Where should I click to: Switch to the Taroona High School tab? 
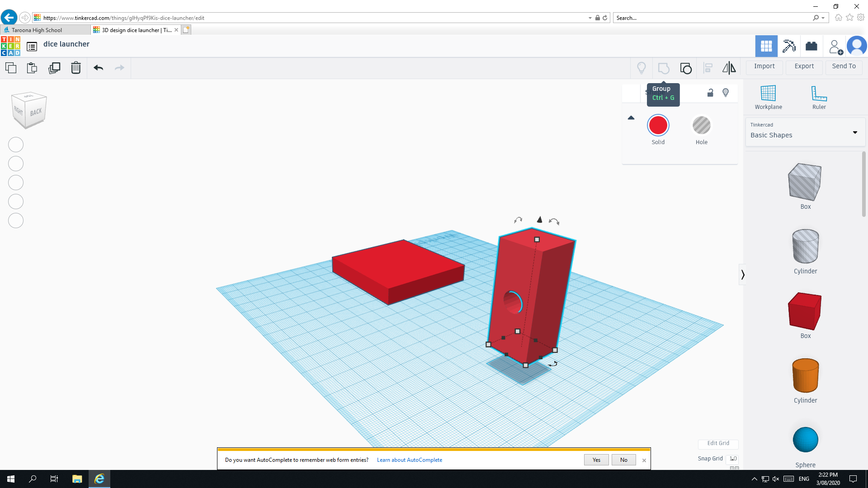[x=45, y=30]
